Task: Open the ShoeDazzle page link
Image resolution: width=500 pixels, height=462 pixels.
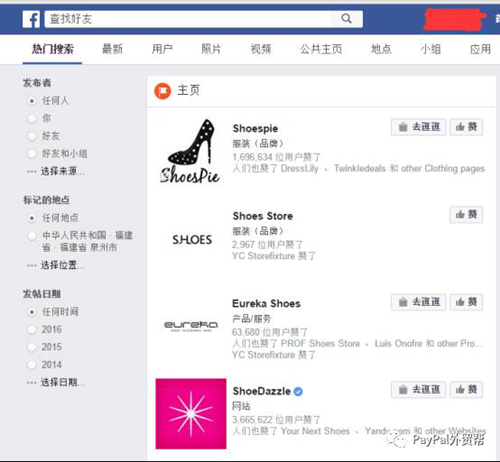Action: [x=261, y=391]
